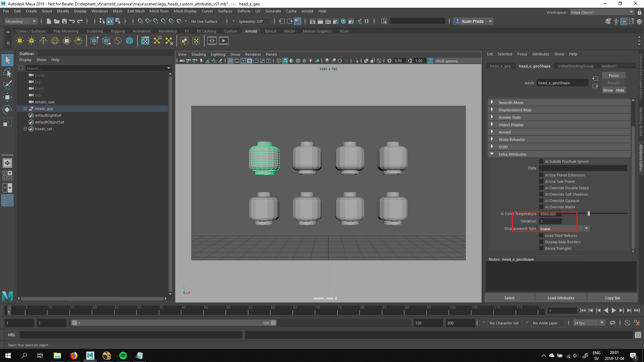Click the Presets button
The height and width of the screenshot is (362, 644).
pos(613,83)
